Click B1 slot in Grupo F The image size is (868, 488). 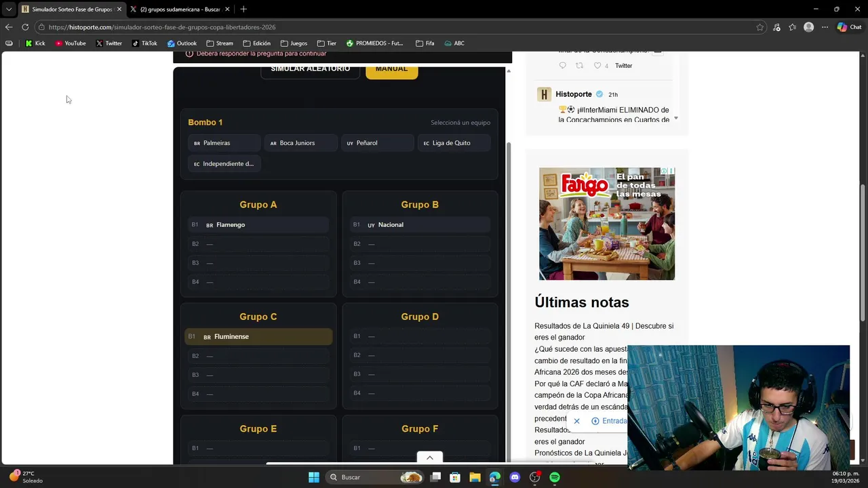click(x=420, y=448)
